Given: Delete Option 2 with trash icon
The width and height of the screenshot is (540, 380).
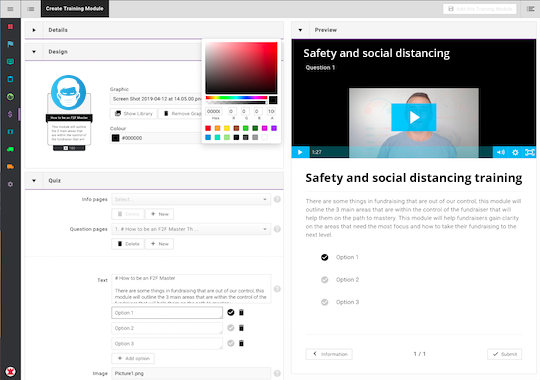Looking at the screenshot, I should click(x=241, y=328).
